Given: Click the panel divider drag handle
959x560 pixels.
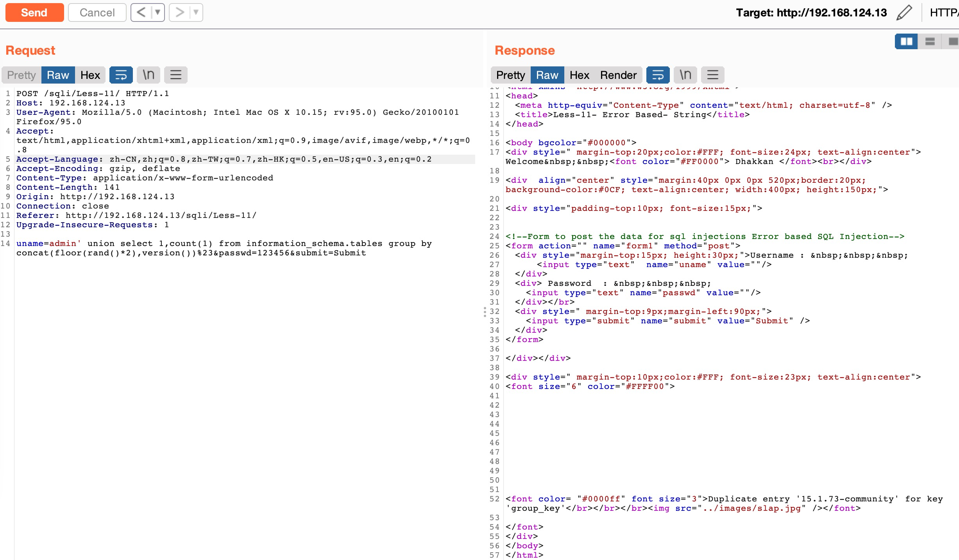Looking at the screenshot, I should 485,312.
